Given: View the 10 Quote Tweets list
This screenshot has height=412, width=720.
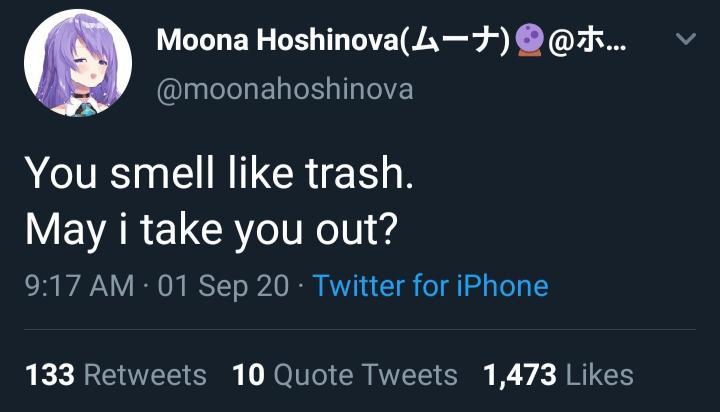Looking at the screenshot, I should click(x=344, y=375).
